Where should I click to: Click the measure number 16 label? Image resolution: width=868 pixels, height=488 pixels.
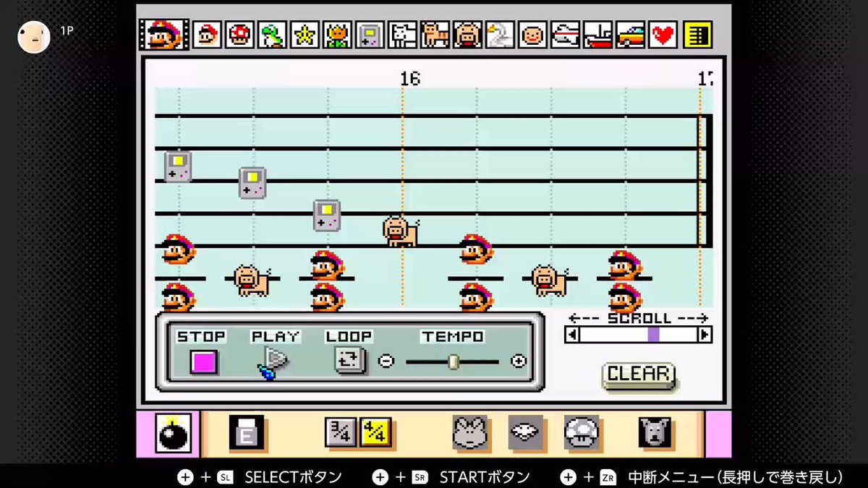(x=410, y=78)
